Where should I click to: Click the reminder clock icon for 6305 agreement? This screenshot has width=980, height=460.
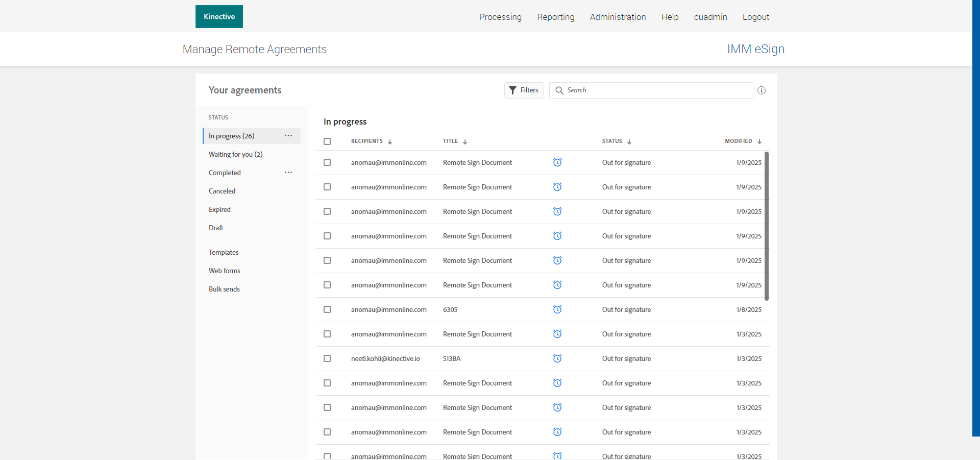[x=557, y=309]
